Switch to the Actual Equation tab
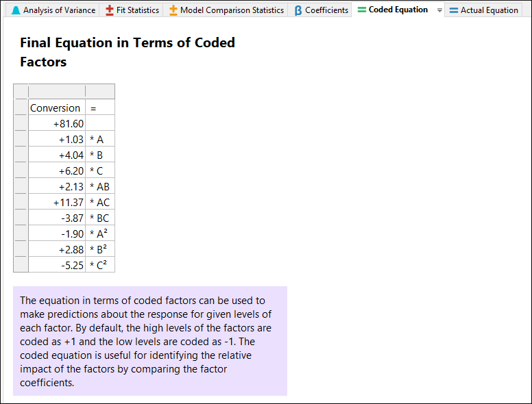 [483, 10]
